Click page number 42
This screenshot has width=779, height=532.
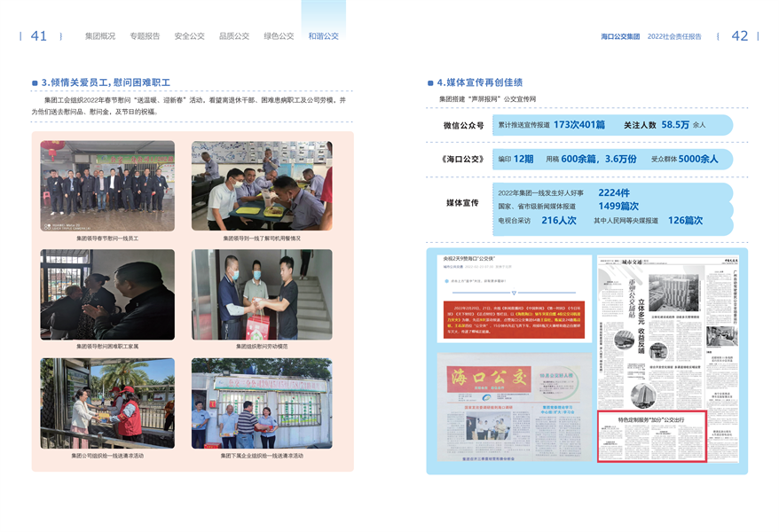pyautogui.click(x=739, y=36)
